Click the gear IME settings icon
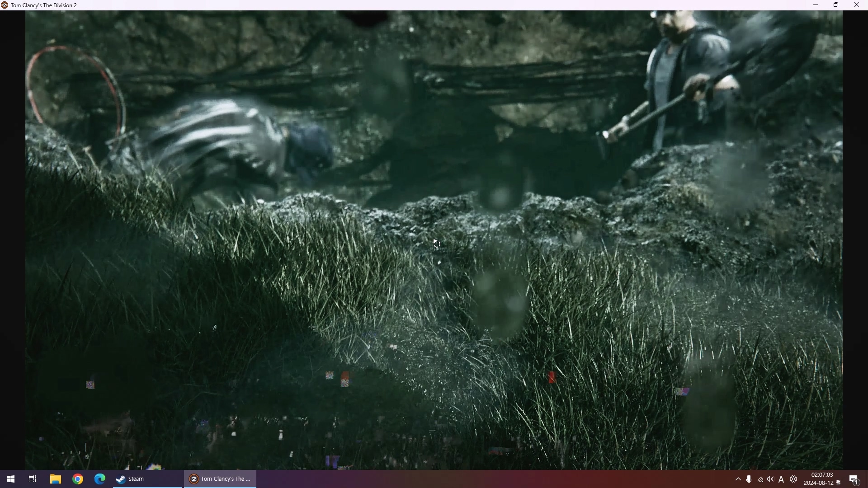This screenshot has height=488, width=868. (793, 479)
